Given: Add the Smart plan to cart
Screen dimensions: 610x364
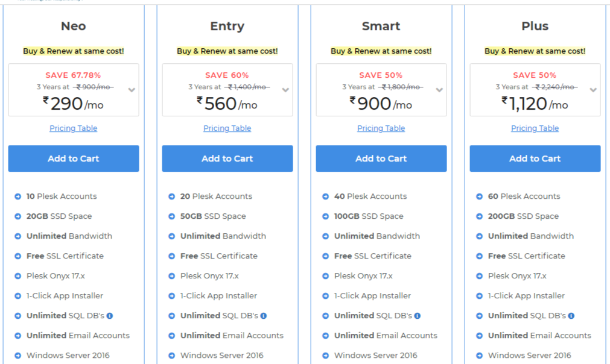Looking at the screenshot, I should tap(381, 158).
